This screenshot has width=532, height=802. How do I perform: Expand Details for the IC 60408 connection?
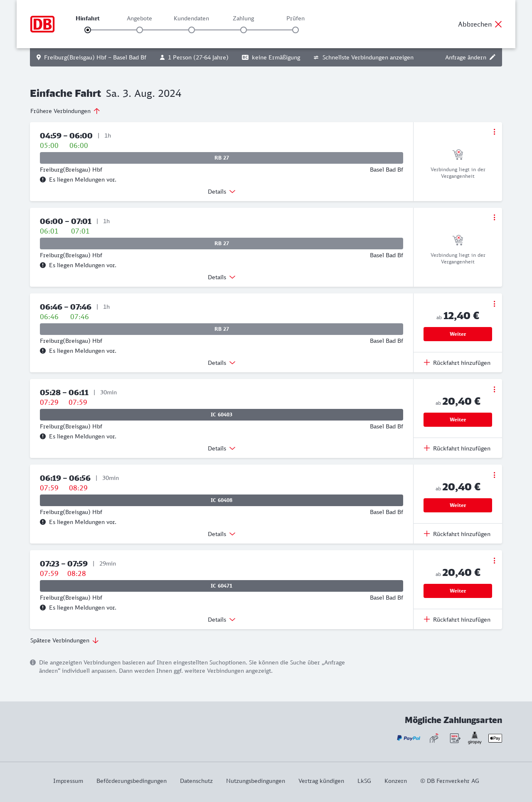(222, 534)
